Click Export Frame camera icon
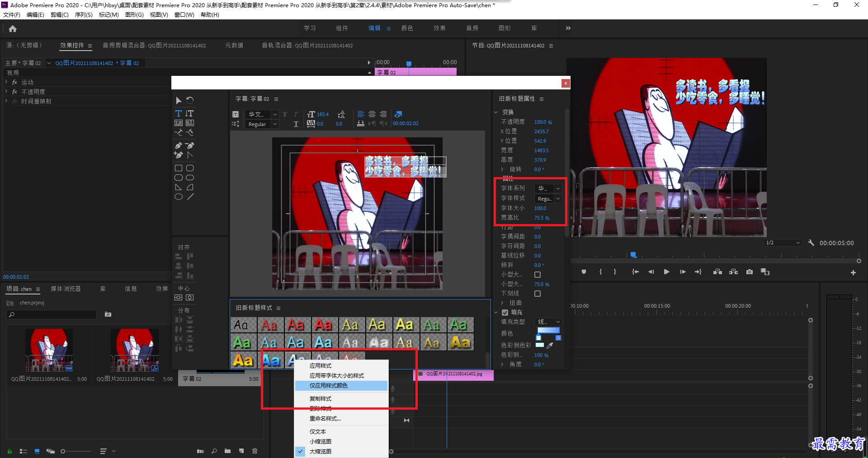Image resolution: width=868 pixels, height=458 pixels. click(750, 272)
